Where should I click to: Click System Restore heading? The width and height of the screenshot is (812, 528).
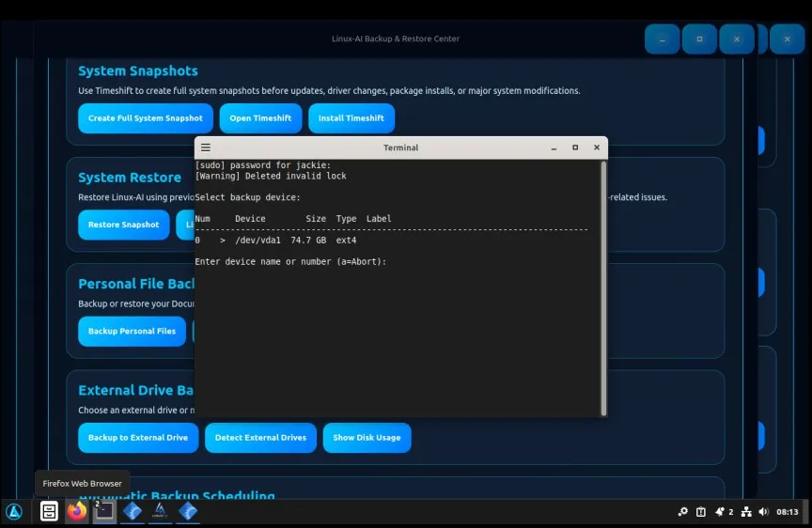(x=130, y=178)
